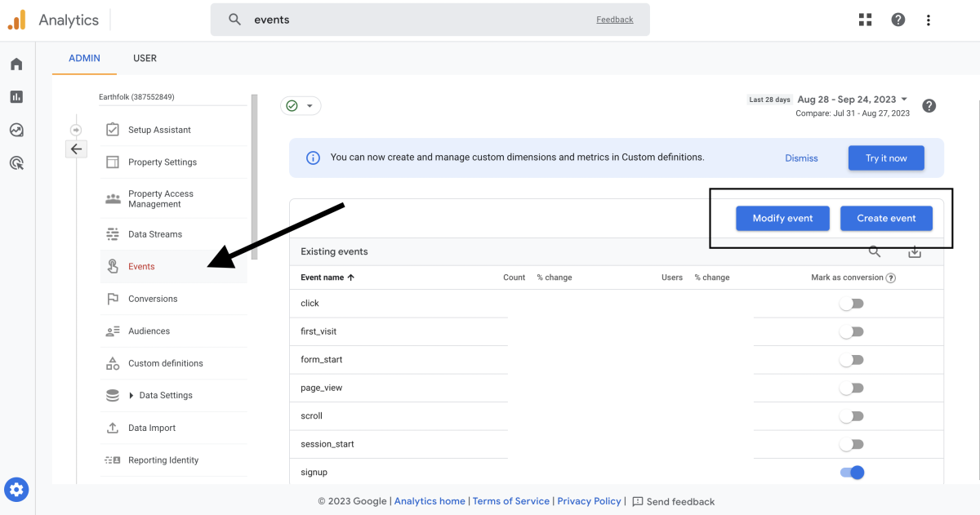Click the Property Settings icon
This screenshot has height=515, width=980.
(113, 162)
